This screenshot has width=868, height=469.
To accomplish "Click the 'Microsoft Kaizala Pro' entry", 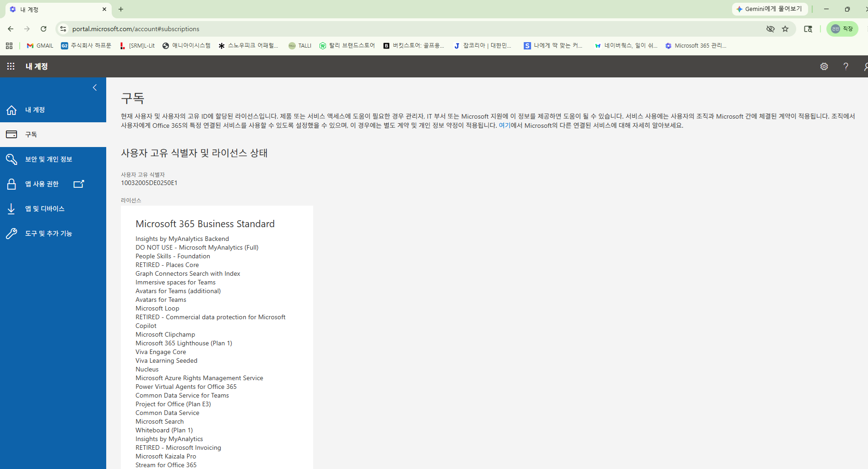I will 166,457.
